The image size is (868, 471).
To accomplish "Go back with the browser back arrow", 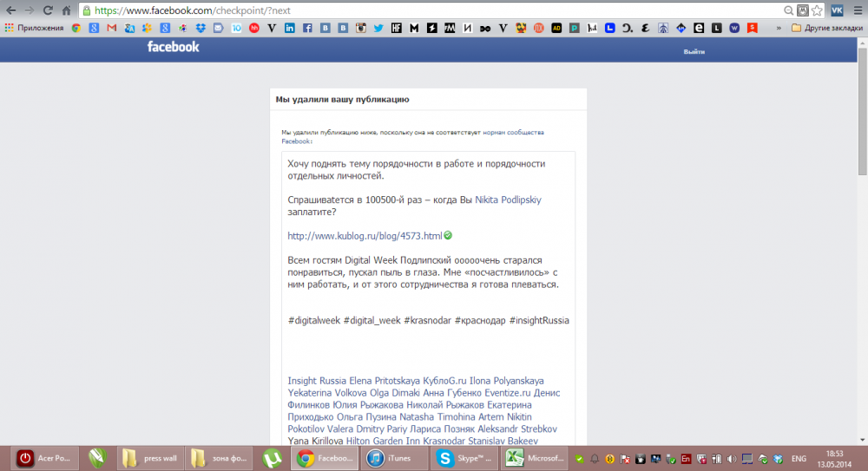I will pyautogui.click(x=11, y=10).
